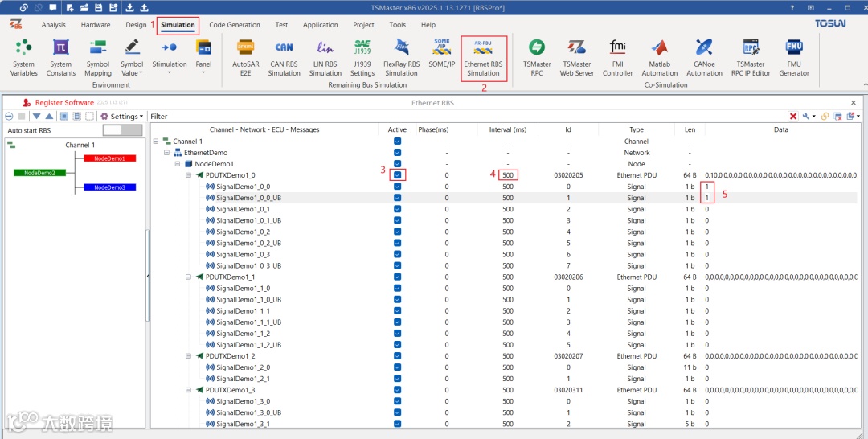Uncheck Active for Channel 1 row
The image size is (868, 439).
point(397,142)
